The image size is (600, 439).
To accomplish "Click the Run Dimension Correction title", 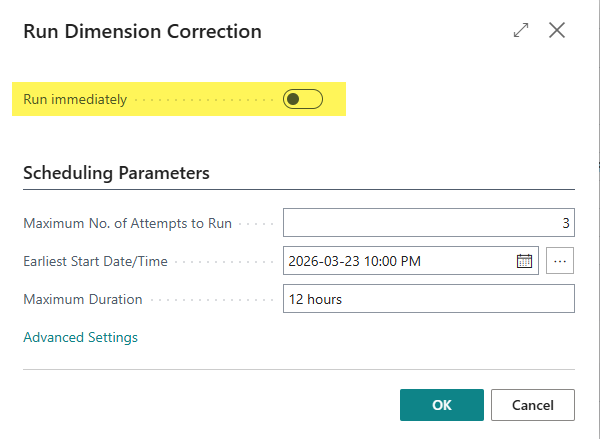I will coord(142,31).
